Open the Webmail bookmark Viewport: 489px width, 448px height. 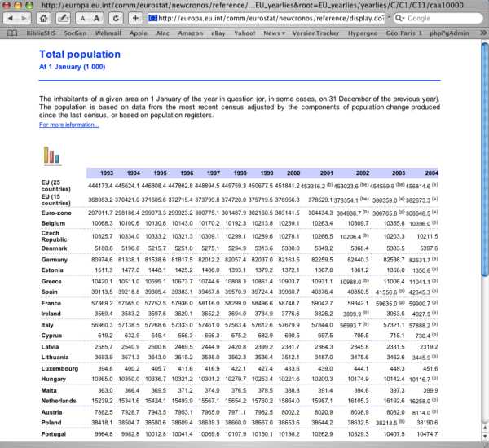108,33
